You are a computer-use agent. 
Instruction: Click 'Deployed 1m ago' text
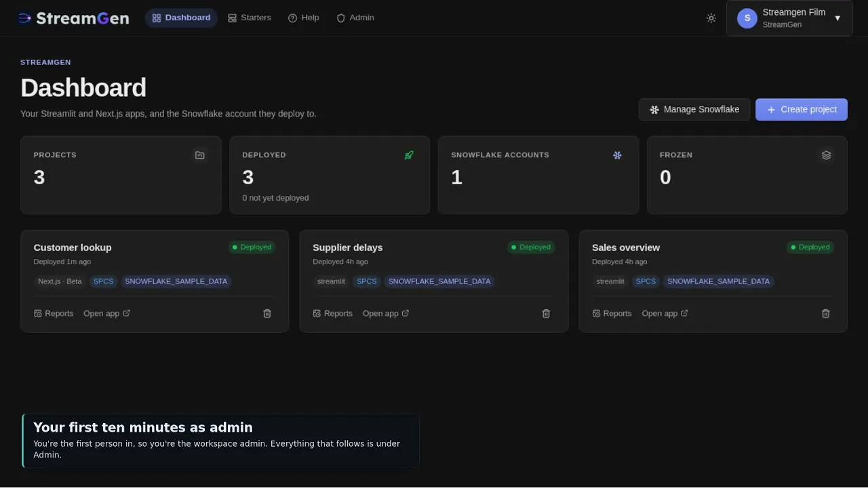[x=62, y=262]
